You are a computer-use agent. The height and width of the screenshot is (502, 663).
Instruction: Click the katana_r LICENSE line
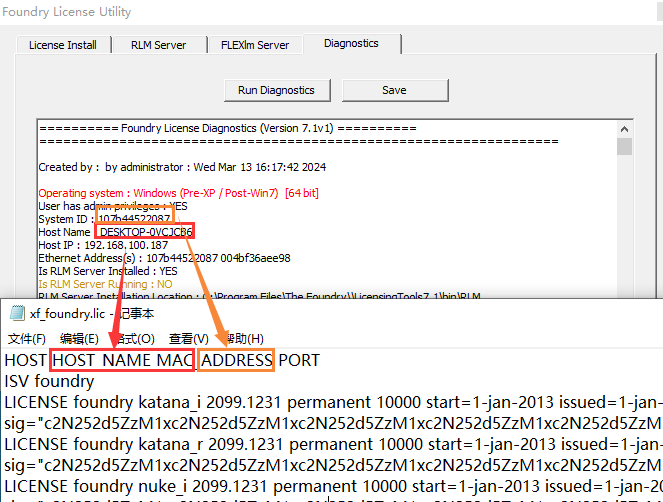(334, 444)
